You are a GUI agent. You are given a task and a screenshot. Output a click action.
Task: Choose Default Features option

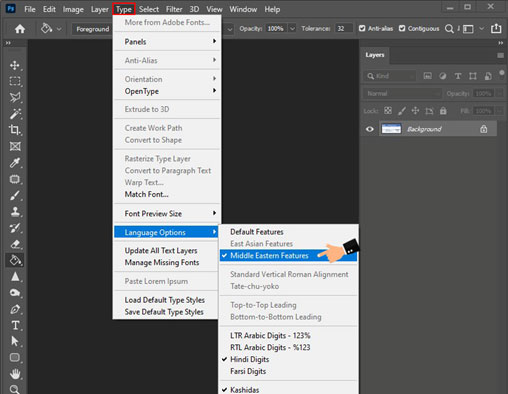(257, 232)
